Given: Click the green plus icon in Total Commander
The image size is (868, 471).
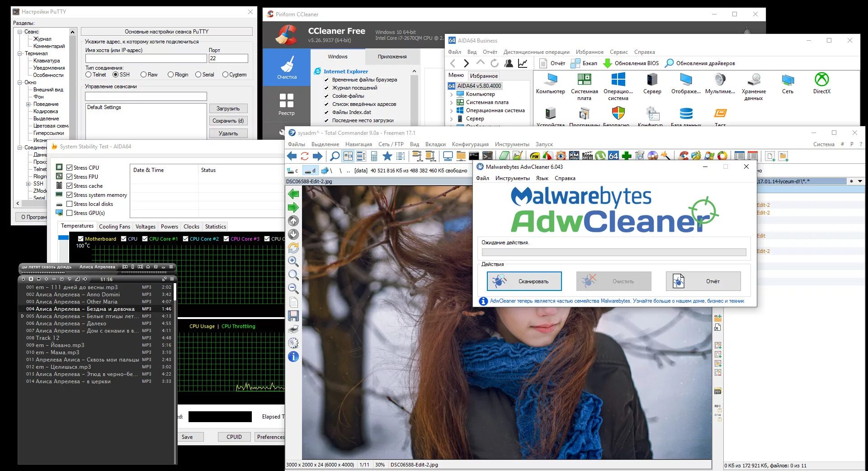Looking at the screenshot, I should tap(627, 156).
